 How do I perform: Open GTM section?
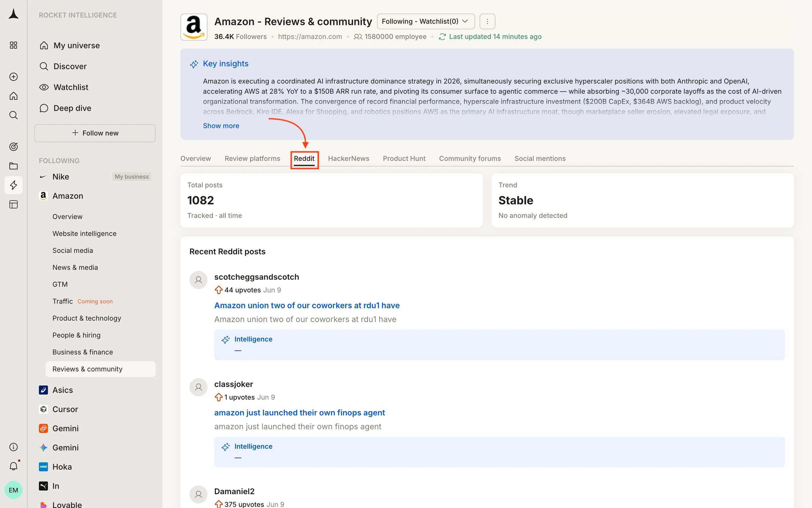[60, 284]
